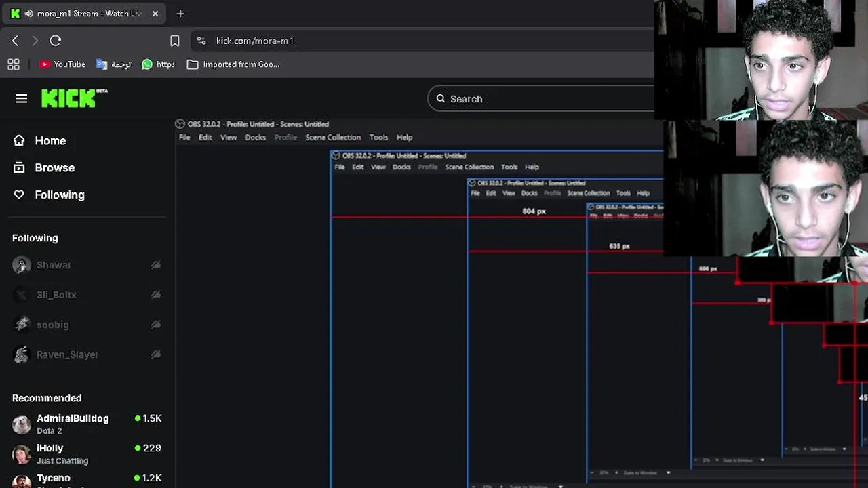868x488 pixels.
Task: Open soobig's avatar icon
Action: pos(22,325)
